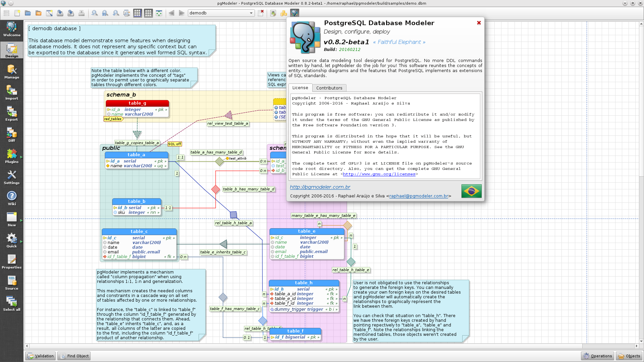This screenshot has height=362, width=644.
Task: Select the table_a header
Action: (136, 155)
